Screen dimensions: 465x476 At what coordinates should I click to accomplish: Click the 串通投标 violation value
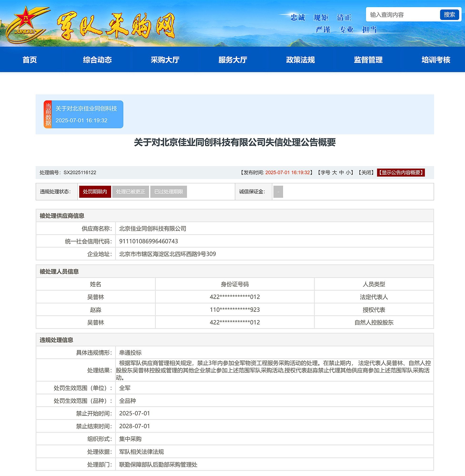point(130,353)
